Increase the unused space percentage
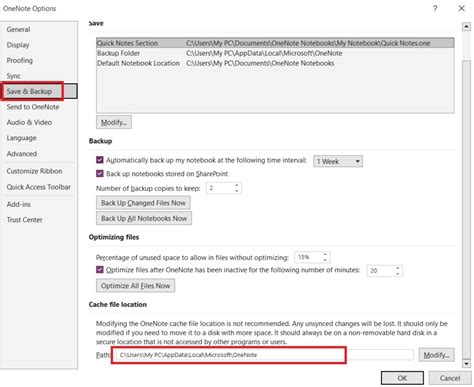This screenshot has height=387, width=474. (325, 254)
